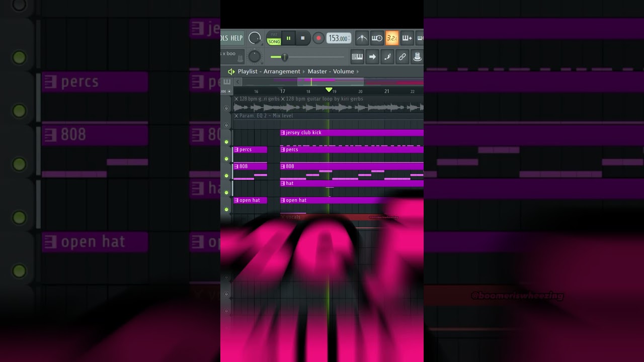Enable typing keyboard to piano icon

click(x=357, y=57)
